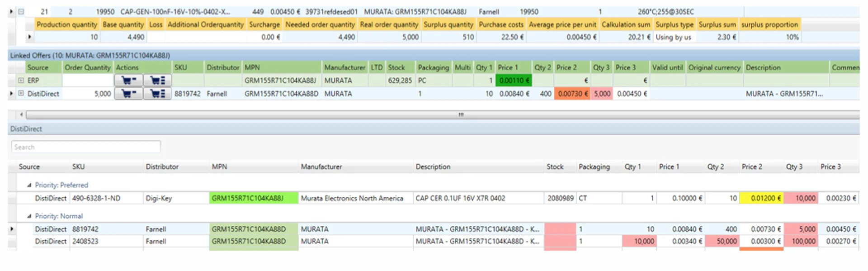Expand the ERP linked offer row

point(21,81)
